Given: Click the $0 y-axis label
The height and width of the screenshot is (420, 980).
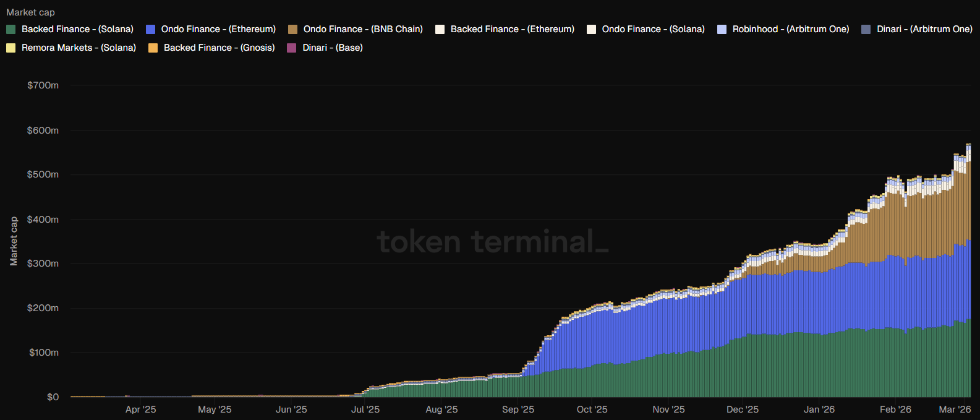Looking at the screenshot, I should [x=53, y=397].
